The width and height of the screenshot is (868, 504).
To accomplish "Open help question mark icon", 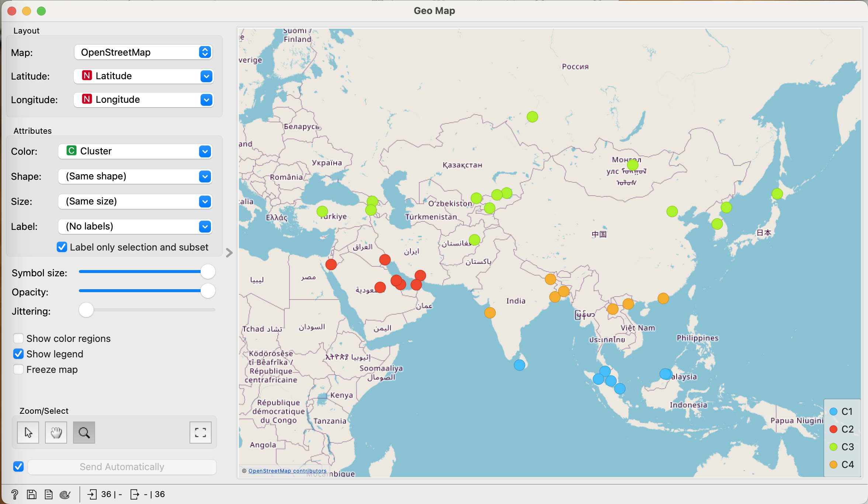I will [x=15, y=494].
